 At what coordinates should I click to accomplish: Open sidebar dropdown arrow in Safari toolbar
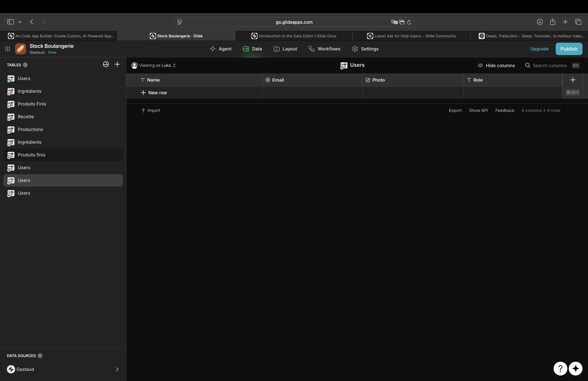coord(20,22)
